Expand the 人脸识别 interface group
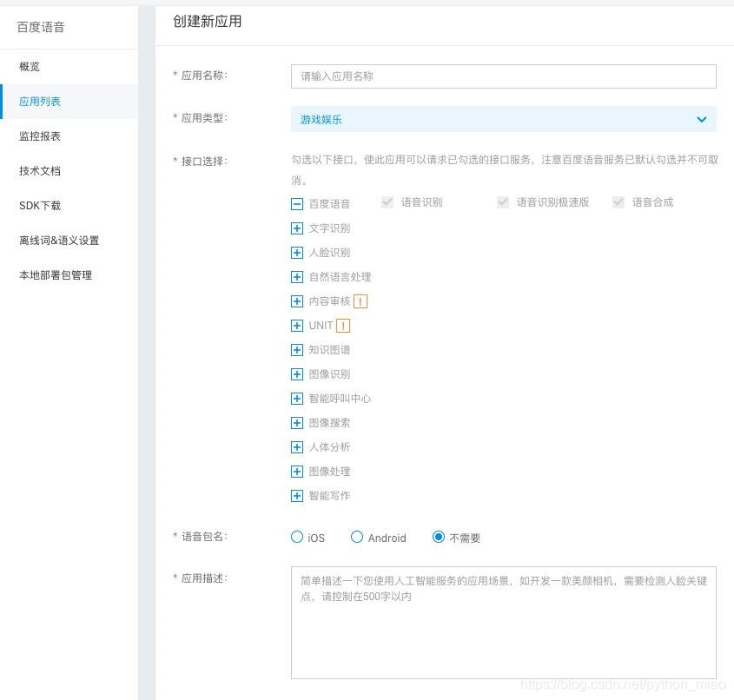The image size is (734, 700). coord(297,253)
